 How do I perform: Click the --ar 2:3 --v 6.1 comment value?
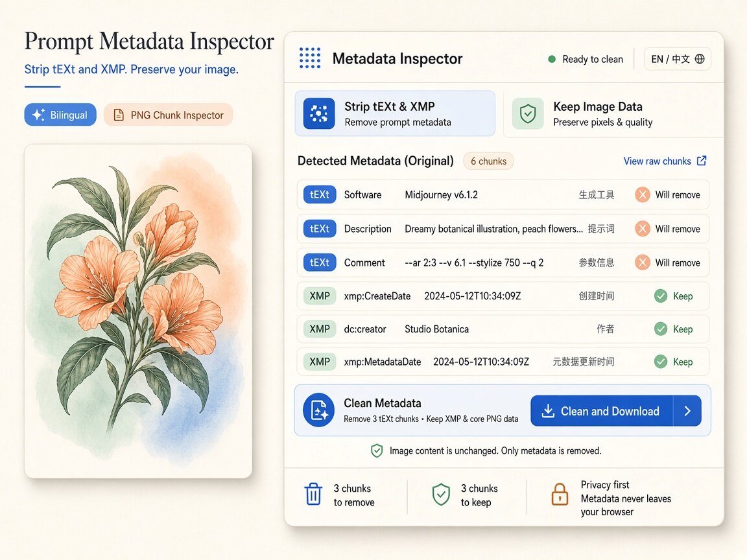click(474, 262)
